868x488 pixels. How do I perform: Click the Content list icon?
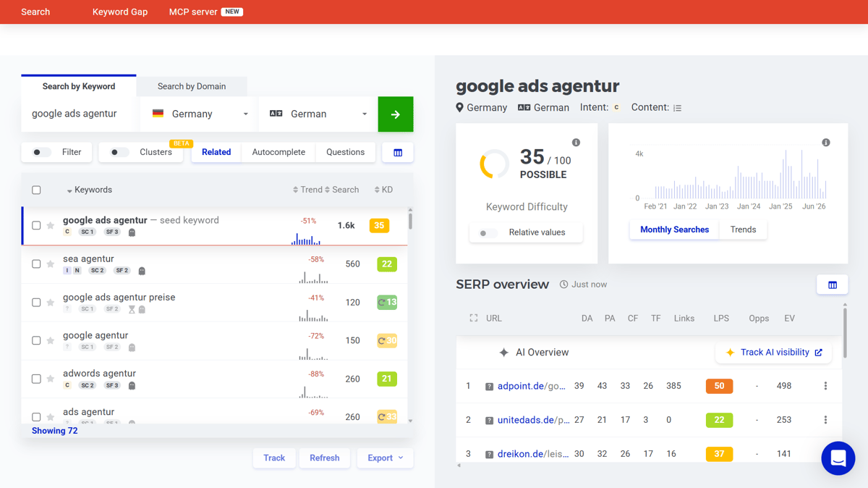677,108
